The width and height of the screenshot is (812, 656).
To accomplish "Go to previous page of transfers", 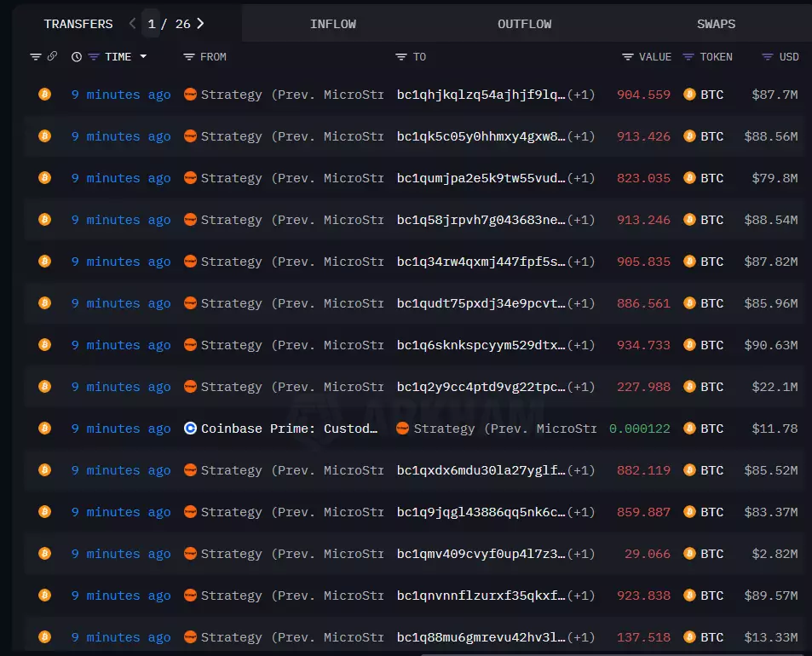I will 132,24.
